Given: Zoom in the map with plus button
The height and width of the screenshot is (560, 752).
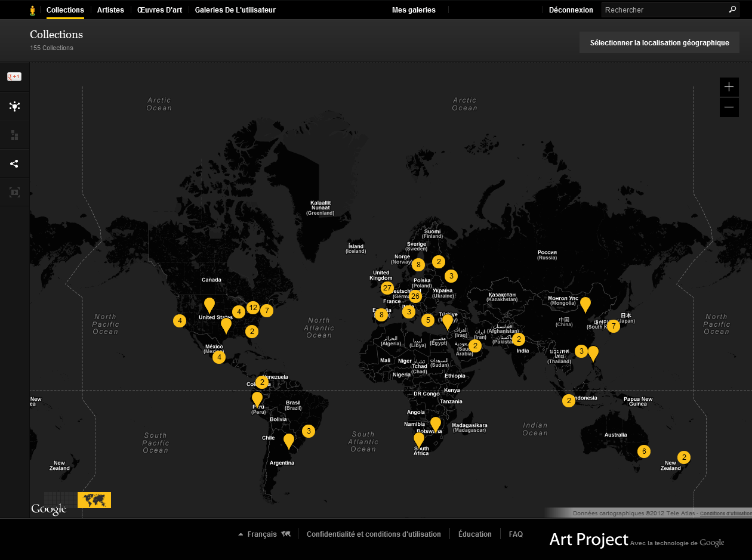Looking at the screenshot, I should click(729, 87).
